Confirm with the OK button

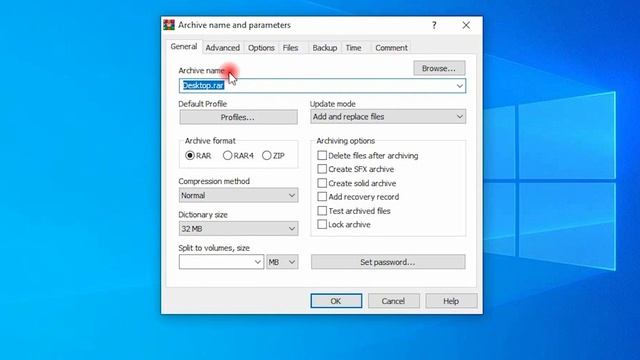click(336, 301)
